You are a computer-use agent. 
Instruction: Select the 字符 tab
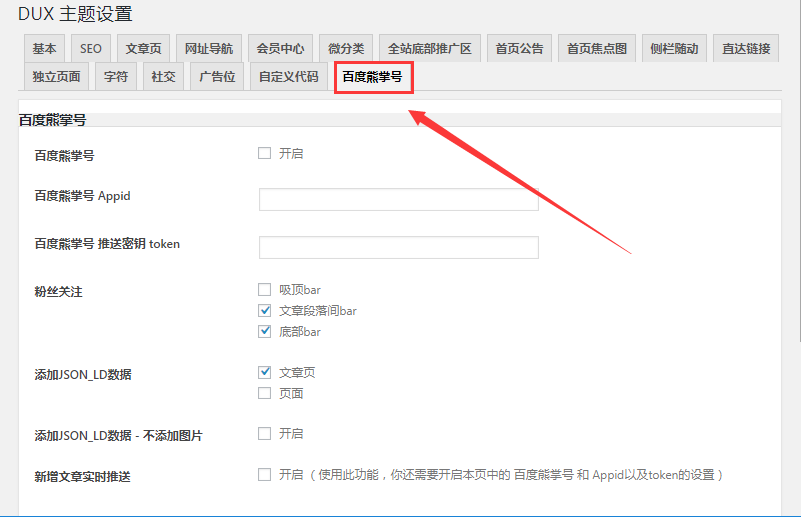115,77
